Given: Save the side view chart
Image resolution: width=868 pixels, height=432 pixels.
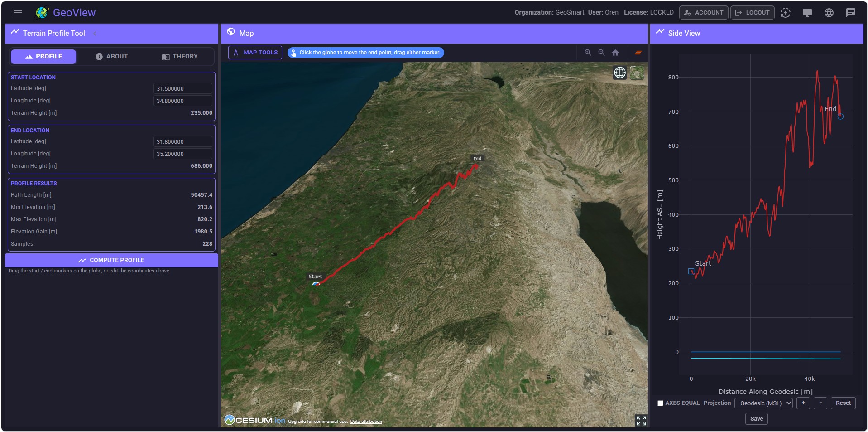Looking at the screenshot, I should (757, 419).
